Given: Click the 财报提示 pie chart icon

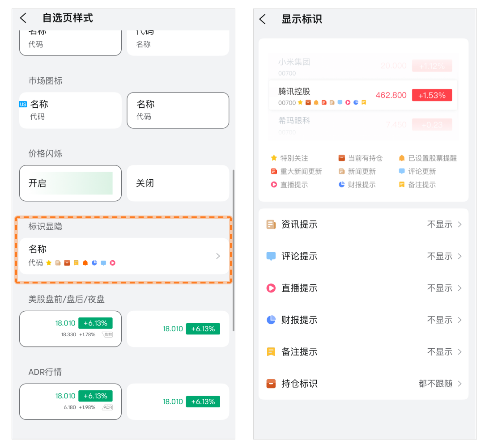Looking at the screenshot, I should tap(271, 320).
